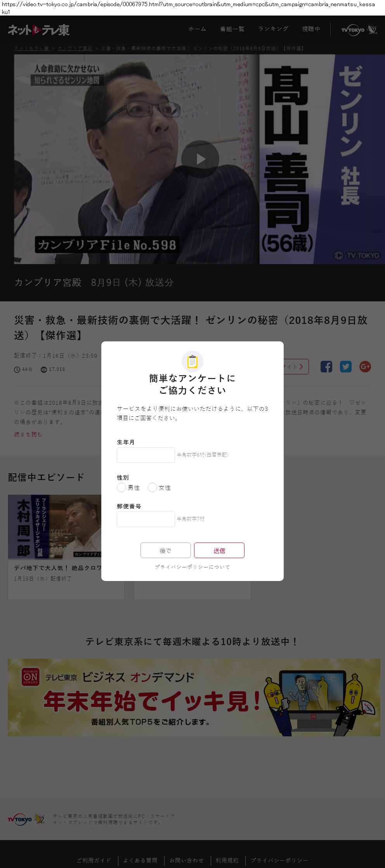The width and height of the screenshot is (385, 868).
Task: Open プライバシーポリシーについて link in dialog
Action: coord(192,567)
